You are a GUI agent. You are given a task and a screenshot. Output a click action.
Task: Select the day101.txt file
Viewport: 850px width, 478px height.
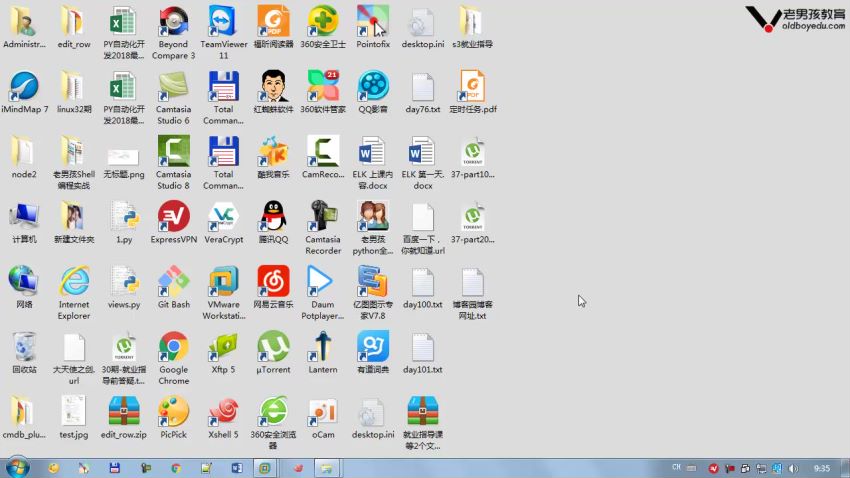423,352
